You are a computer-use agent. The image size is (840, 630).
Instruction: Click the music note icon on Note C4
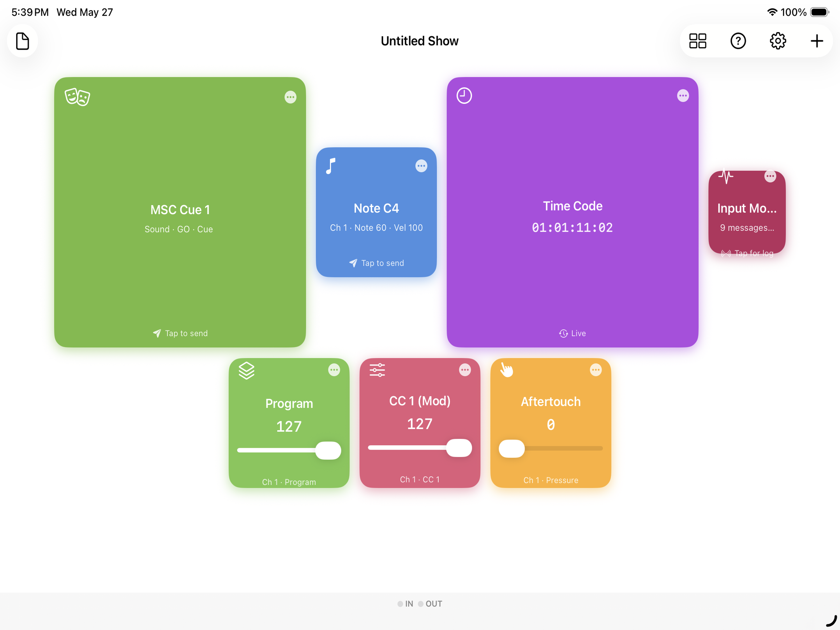tap(331, 166)
